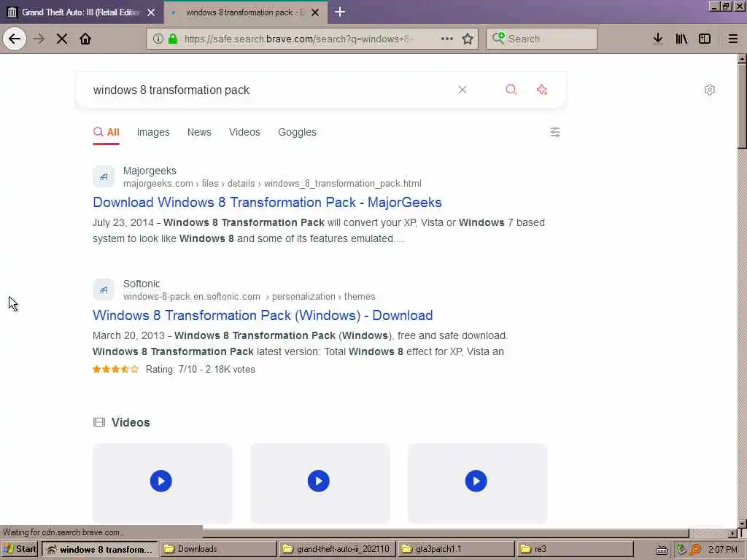Open Downloads folder from taskbar
This screenshot has width=747, height=560.
[219, 549]
